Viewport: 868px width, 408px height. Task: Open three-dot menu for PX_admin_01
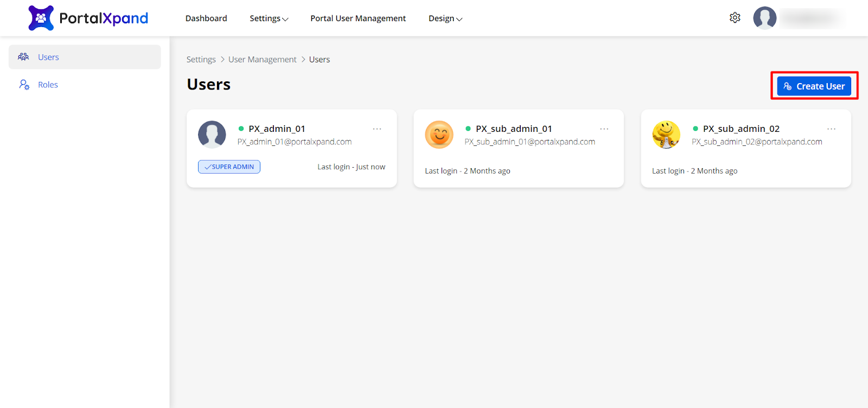(x=377, y=129)
